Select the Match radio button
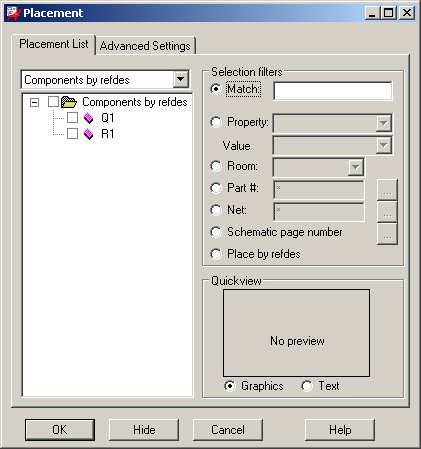The height and width of the screenshot is (449, 421). pyautogui.click(x=216, y=89)
